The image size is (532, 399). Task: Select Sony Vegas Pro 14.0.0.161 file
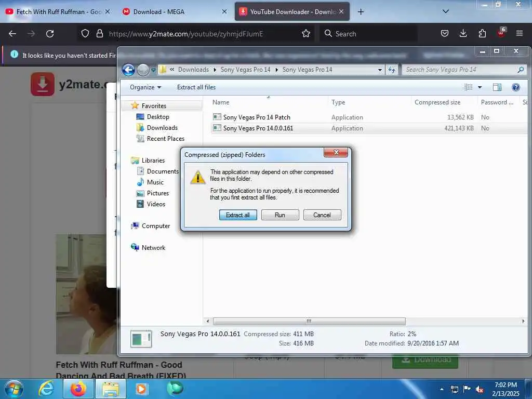tap(258, 128)
